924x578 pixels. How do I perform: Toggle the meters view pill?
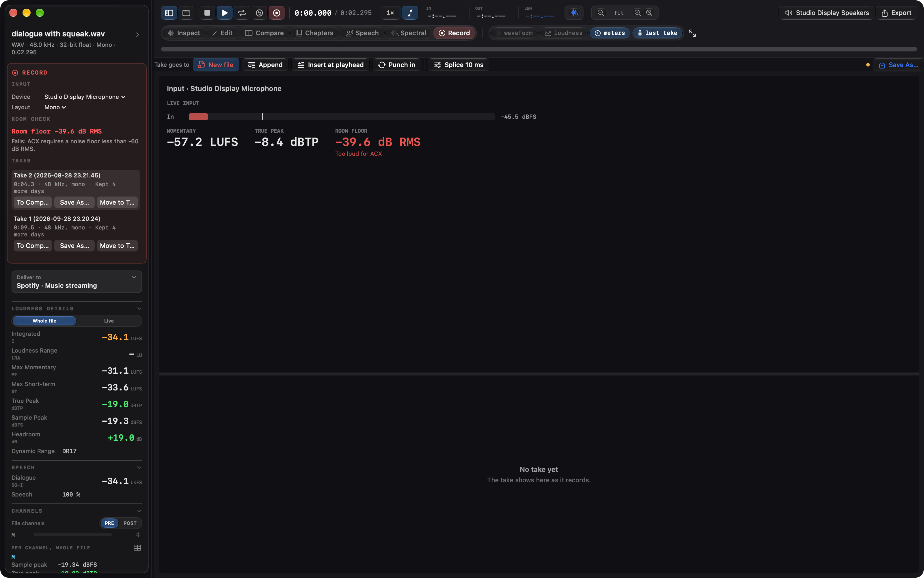click(x=610, y=33)
